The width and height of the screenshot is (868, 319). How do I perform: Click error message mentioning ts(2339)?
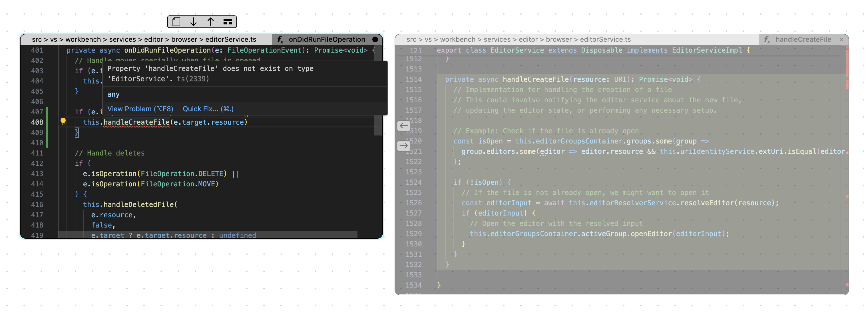point(210,73)
